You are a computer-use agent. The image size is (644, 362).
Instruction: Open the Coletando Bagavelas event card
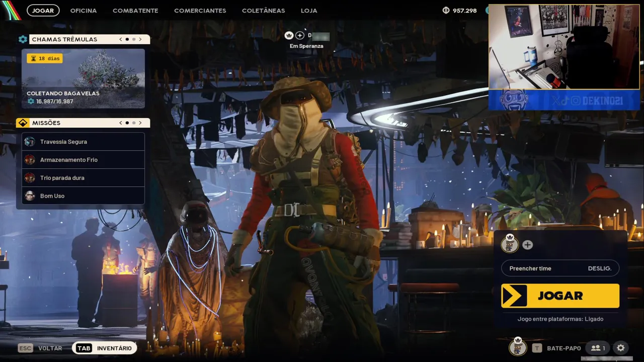click(83, 78)
